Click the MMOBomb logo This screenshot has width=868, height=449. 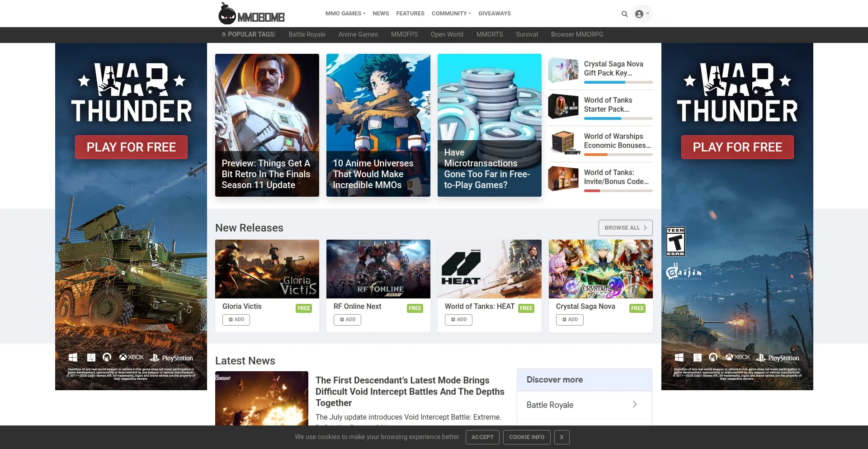pos(251,14)
